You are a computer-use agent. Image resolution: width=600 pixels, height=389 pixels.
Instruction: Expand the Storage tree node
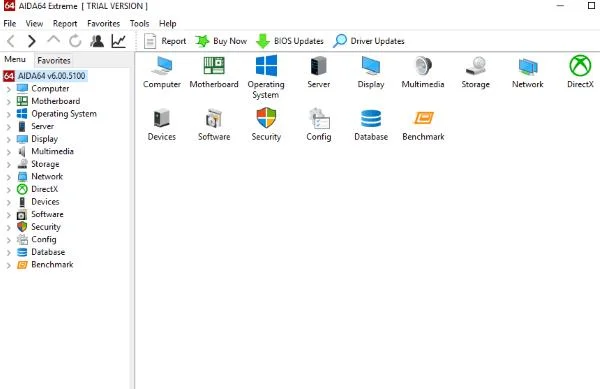point(8,164)
